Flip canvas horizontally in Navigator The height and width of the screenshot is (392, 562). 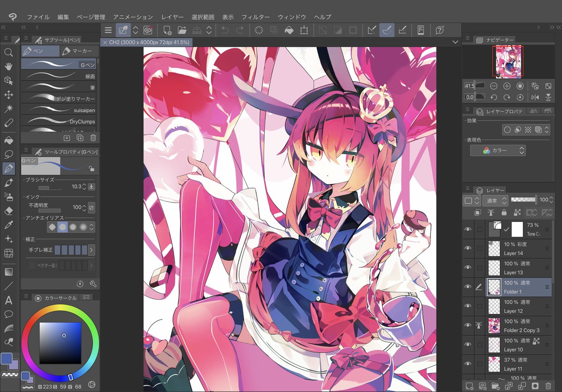pos(535,97)
